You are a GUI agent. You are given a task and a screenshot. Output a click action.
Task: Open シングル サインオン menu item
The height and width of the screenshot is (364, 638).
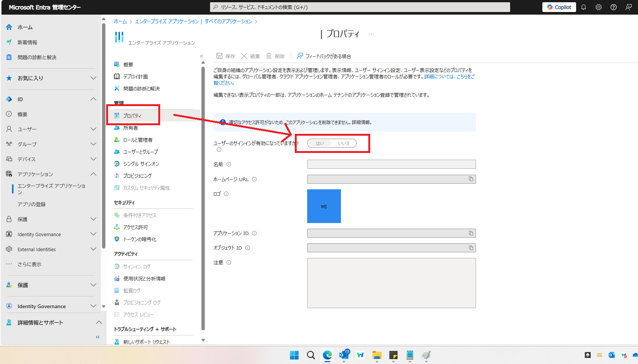(x=141, y=164)
